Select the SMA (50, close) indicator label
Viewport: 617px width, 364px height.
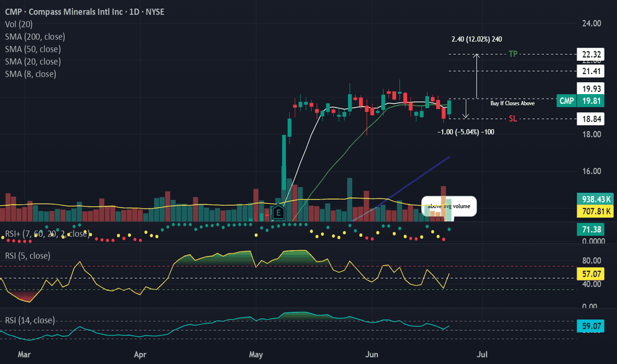(33, 49)
